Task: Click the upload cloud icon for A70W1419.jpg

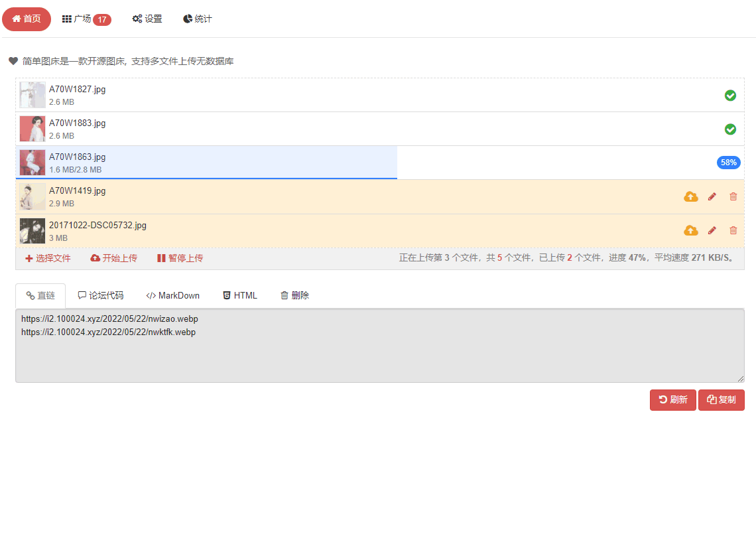Action: click(690, 196)
